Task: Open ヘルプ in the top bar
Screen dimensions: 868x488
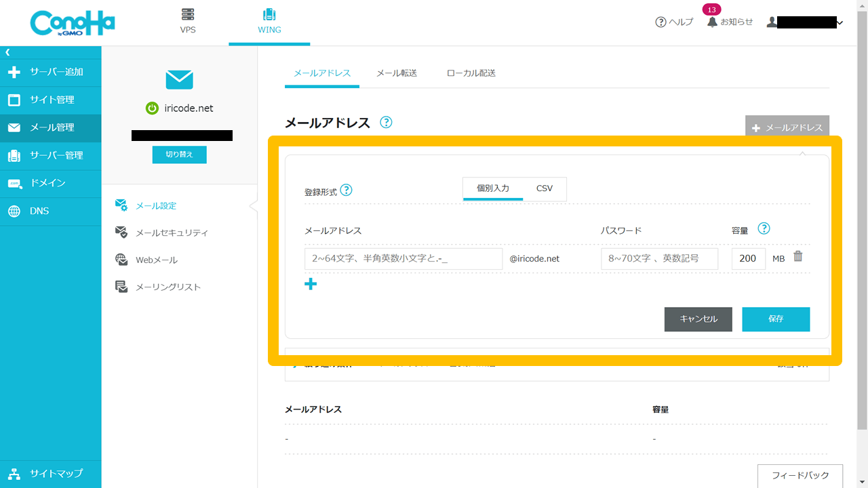Action: tap(674, 22)
